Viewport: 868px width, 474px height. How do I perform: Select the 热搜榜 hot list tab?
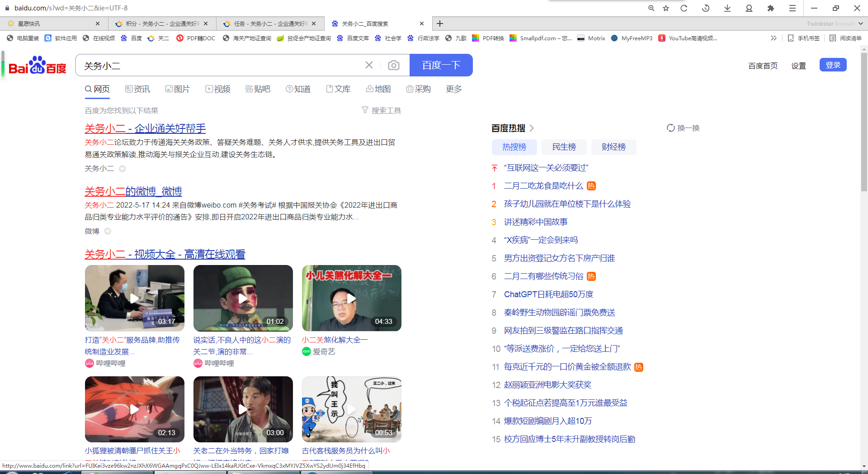coord(514,147)
